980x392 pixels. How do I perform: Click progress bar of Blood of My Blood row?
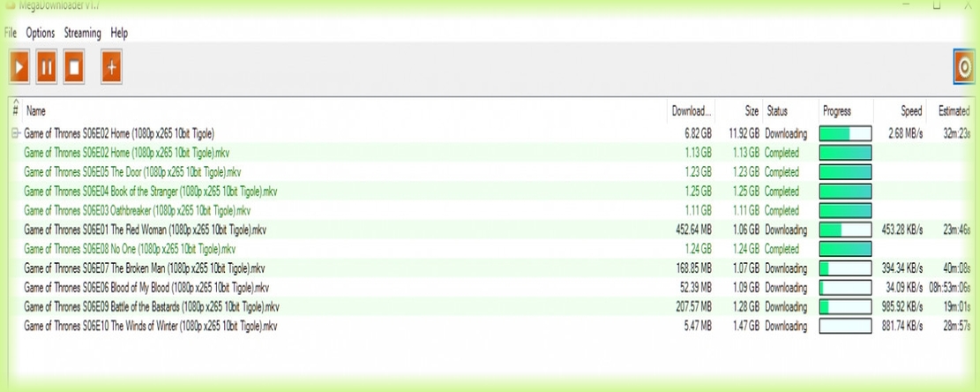point(845,288)
